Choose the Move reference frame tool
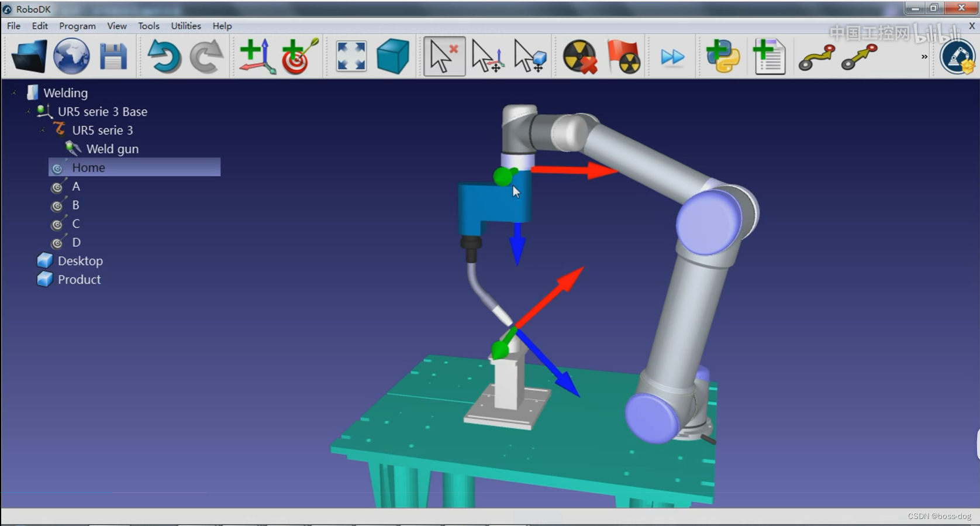The image size is (980, 526). (x=487, y=57)
